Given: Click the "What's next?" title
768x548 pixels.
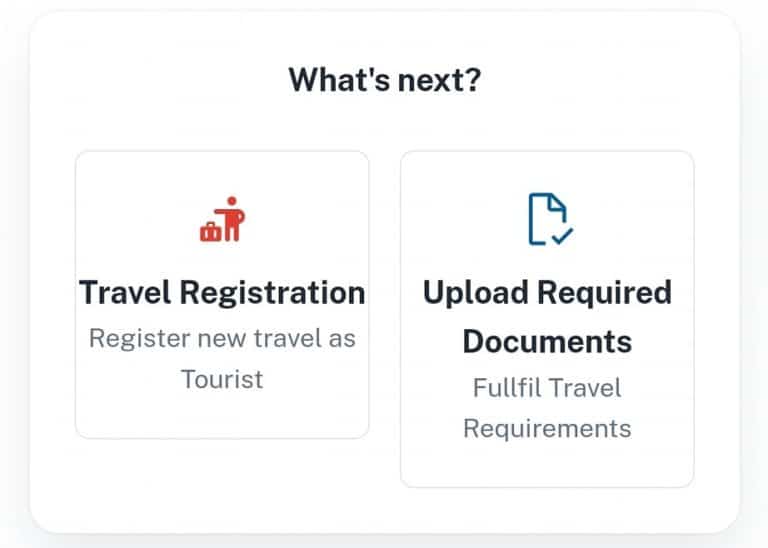Looking at the screenshot, I should pos(384,79).
